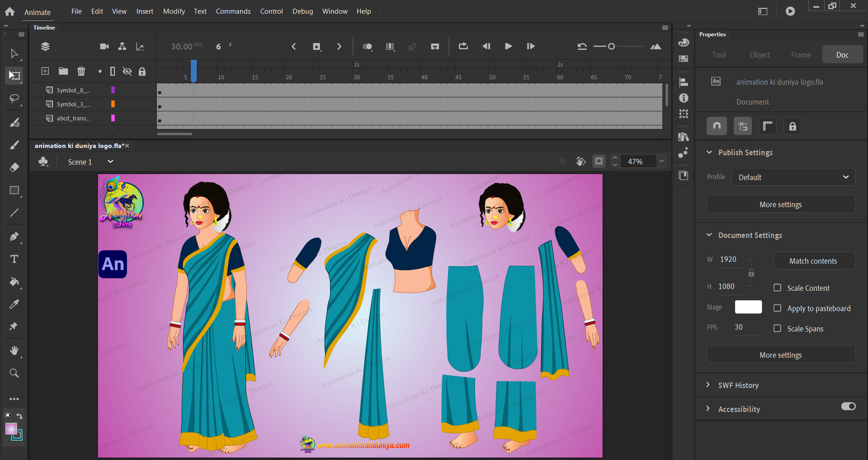This screenshot has height=460, width=868.
Task: Enable the Apply to pasteboard checkbox
Action: pos(777,308)
